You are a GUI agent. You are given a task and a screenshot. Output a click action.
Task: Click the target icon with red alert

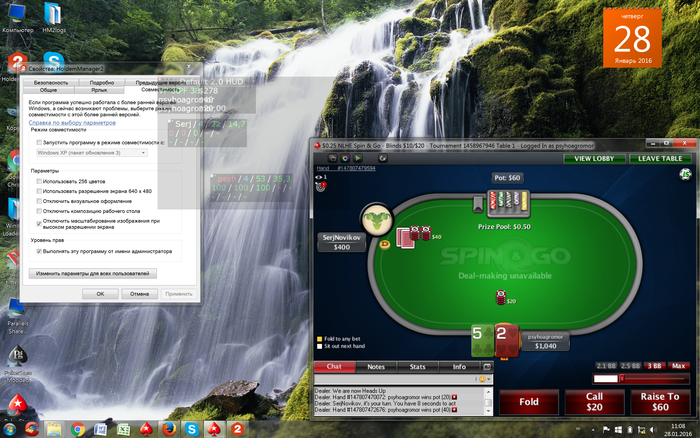coord(321,187)
